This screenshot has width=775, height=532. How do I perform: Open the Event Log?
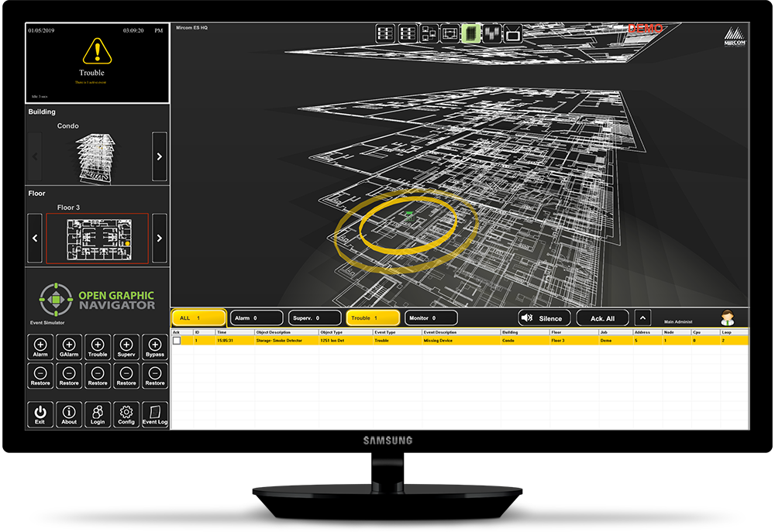coord(155,414)
